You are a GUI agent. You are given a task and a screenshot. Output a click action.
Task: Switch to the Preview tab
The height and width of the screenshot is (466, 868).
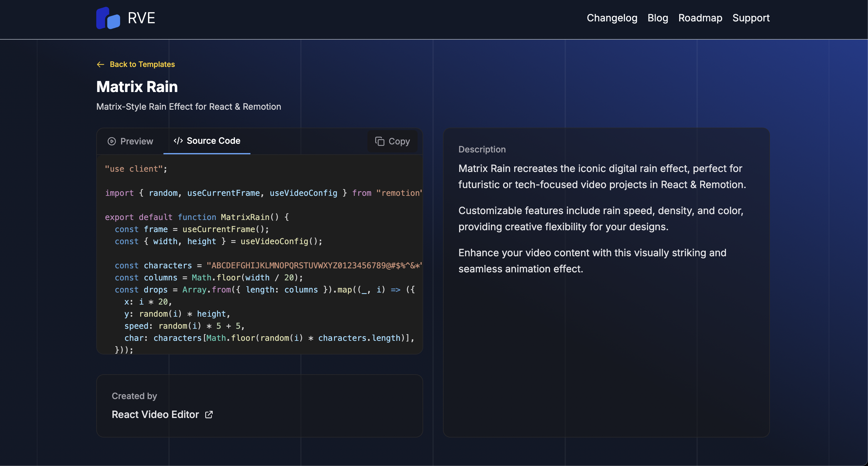click(x=130, y=141)
